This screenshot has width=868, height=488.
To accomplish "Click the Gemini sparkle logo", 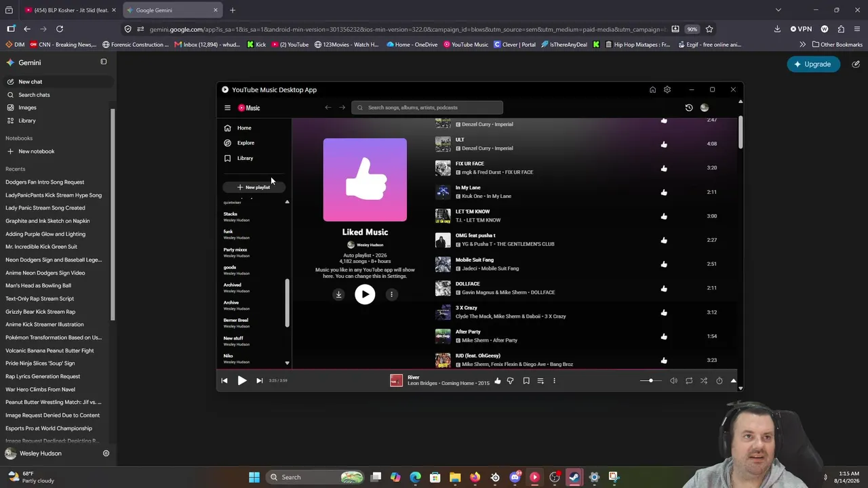I will [x=10, y=62].
